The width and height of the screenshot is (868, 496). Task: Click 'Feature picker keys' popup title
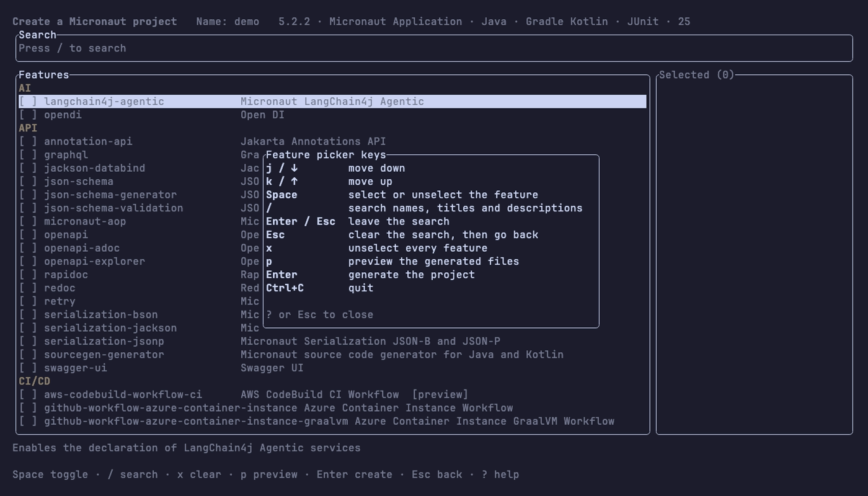point(326,155)
